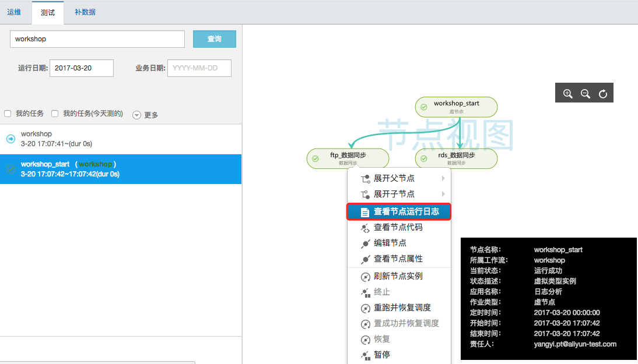The image size is (638, 364).
Task: Click the icon beside 暂停
Action: (366, 355)
